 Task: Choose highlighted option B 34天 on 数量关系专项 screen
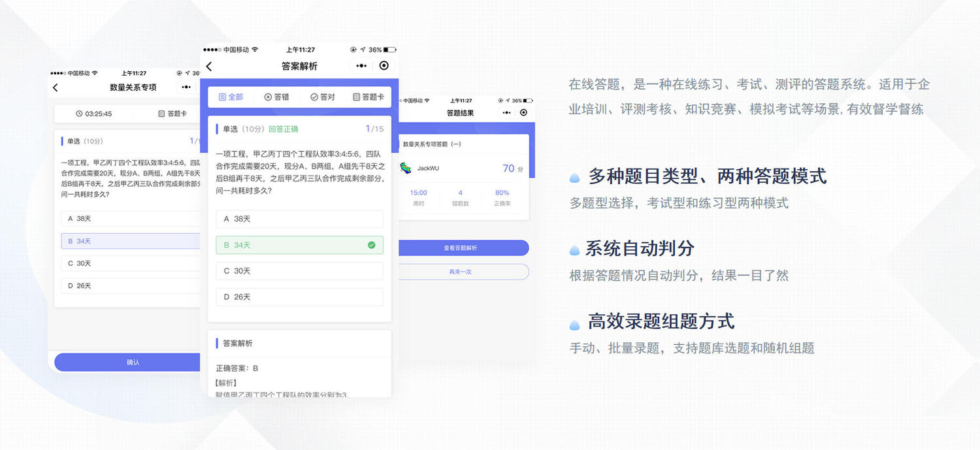click(131, 241)
